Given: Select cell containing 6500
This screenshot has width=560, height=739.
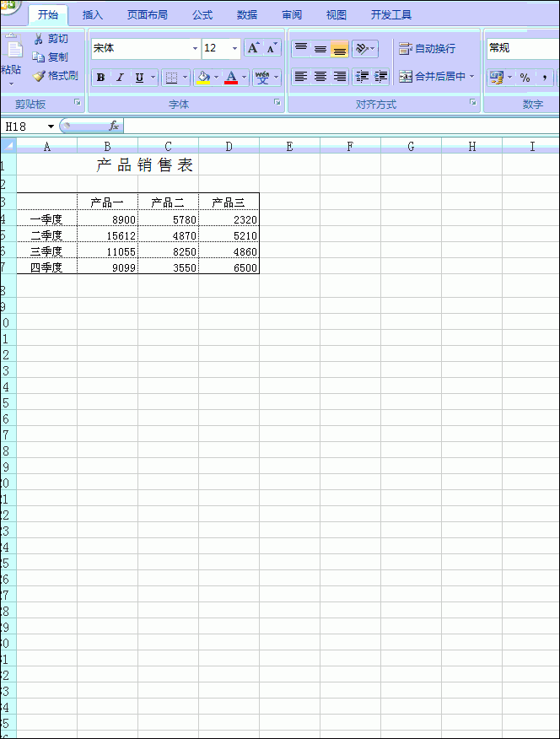Looking at the screenshot, I should click(x=229, y=267).
